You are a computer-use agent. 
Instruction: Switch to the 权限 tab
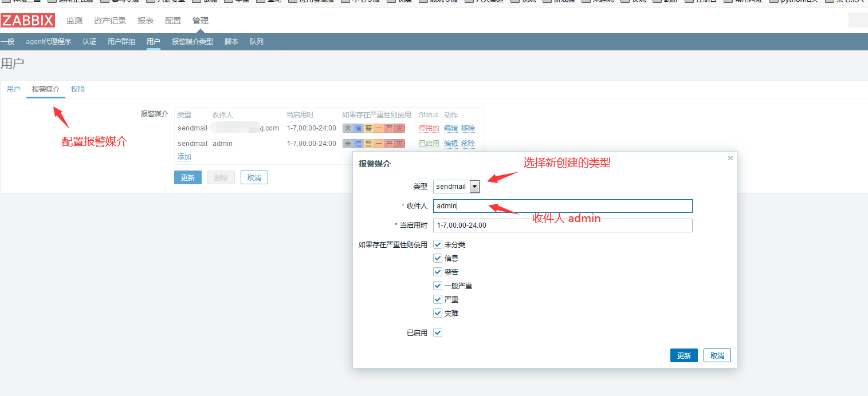coord(78,89)
